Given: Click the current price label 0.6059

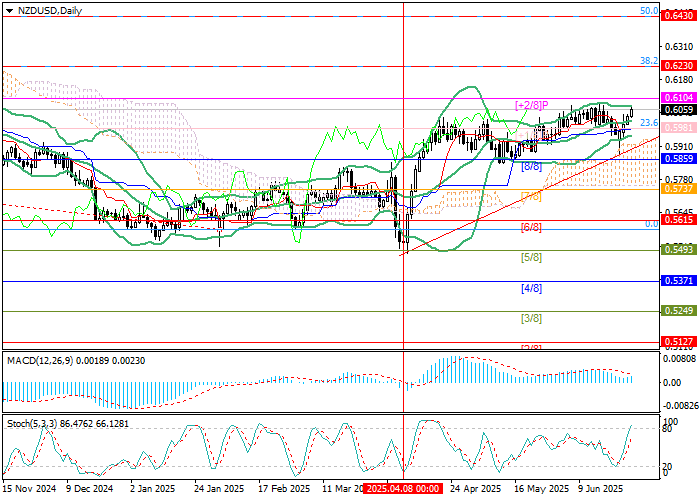Looking at the screenshot, I should 678,110.
